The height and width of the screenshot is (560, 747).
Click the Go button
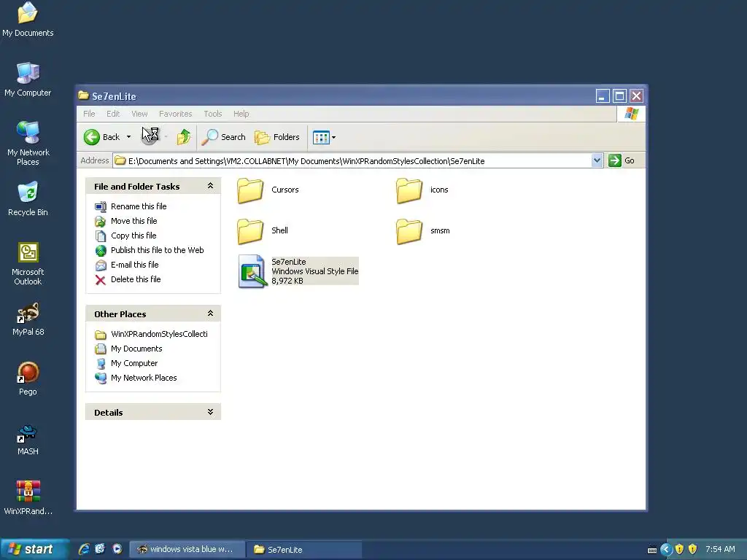622,160
